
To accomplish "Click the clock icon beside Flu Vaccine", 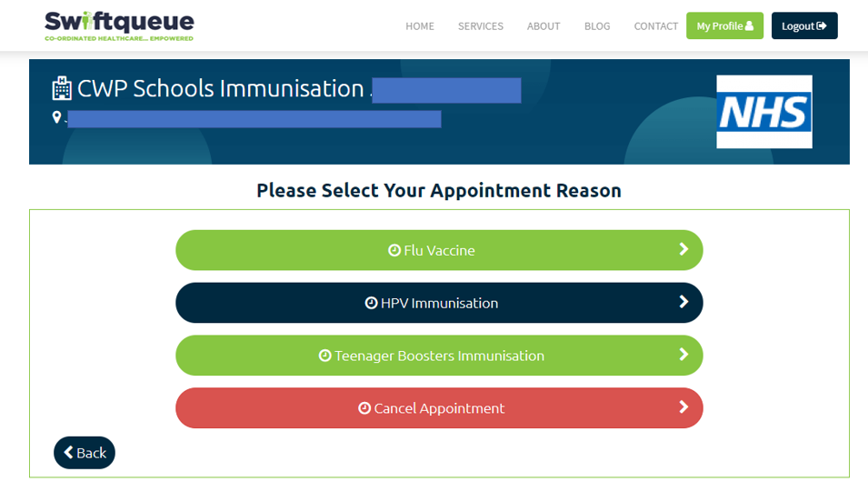I will 394,250.
